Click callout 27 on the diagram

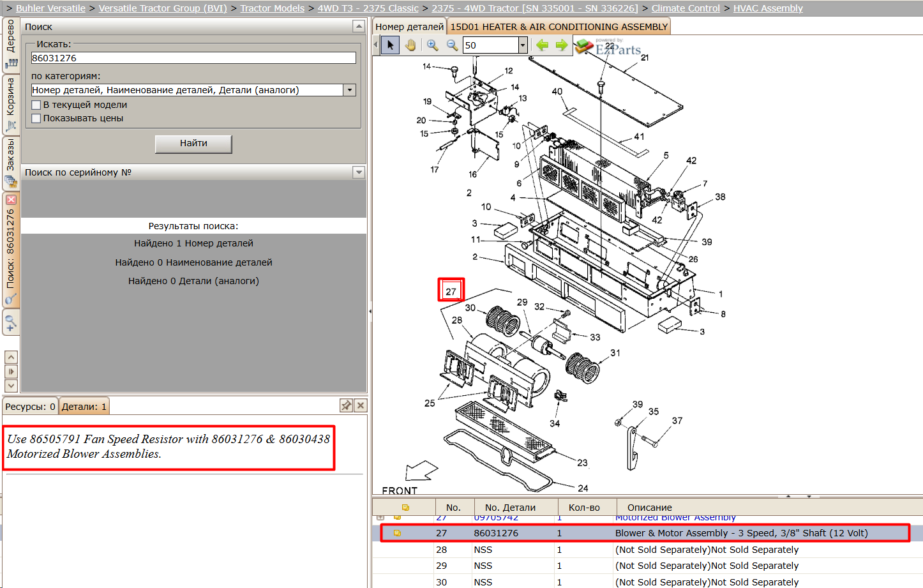click(451, 291)
